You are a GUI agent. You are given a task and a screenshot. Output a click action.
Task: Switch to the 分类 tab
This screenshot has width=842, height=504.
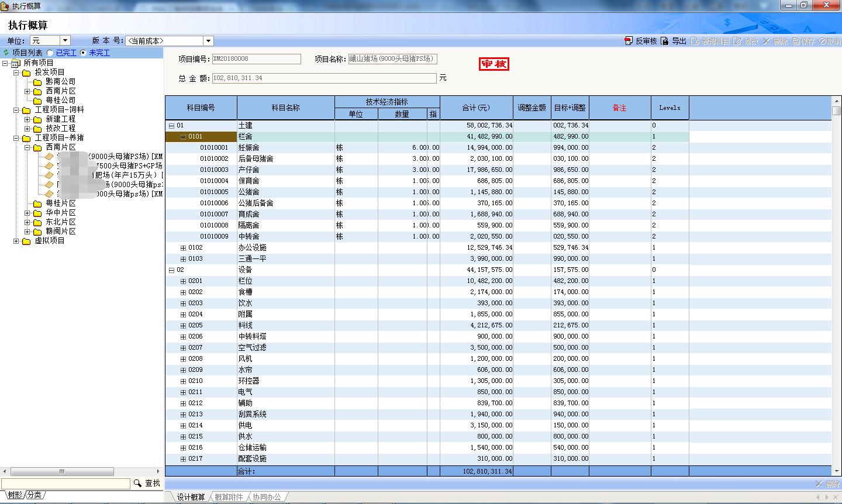[x=34, y=495]
